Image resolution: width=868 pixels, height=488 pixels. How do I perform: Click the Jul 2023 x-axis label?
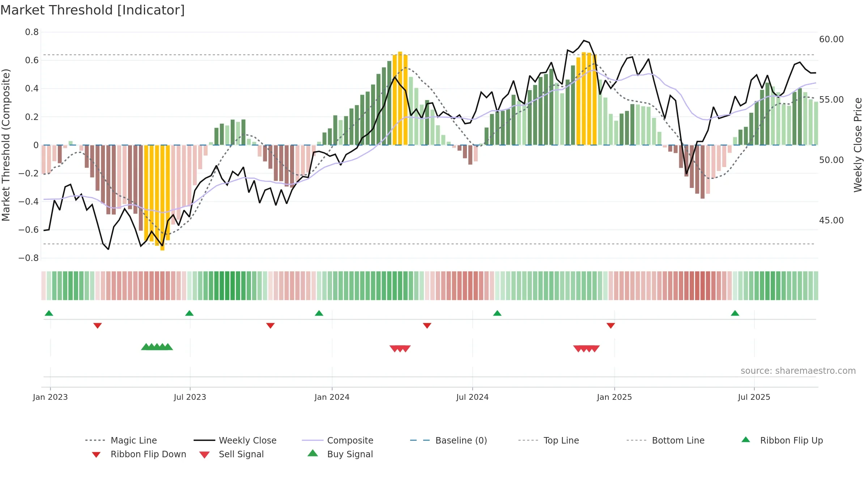[190, 397]
